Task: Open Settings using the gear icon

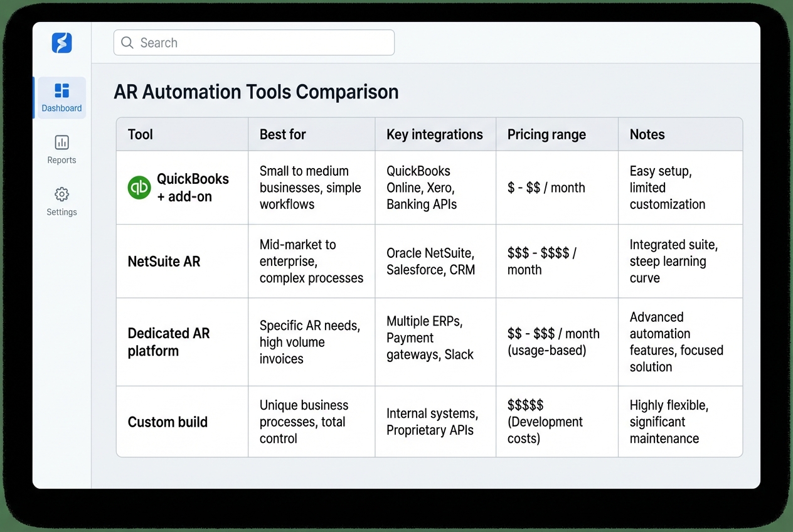Action: point(61,194)
